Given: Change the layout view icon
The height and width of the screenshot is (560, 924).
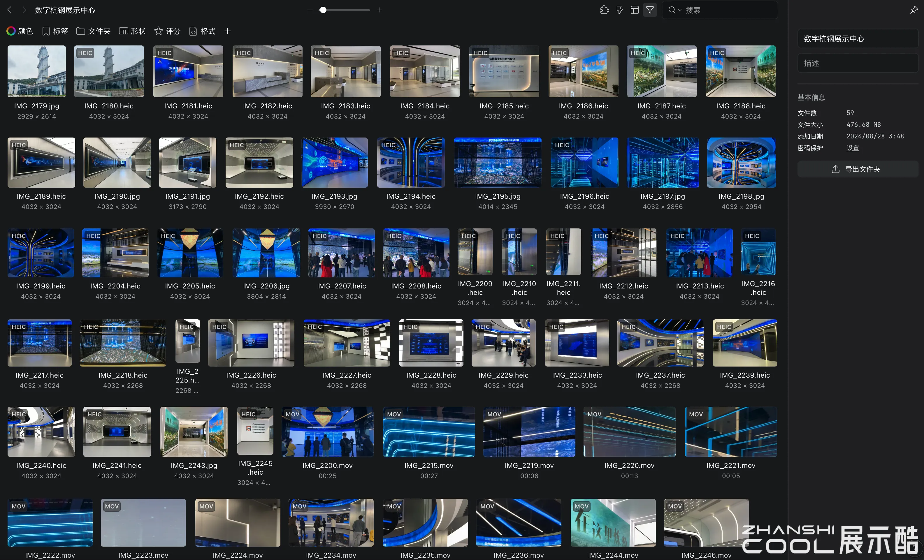Looking at the screenshot, I should pyautogui.click(x=635, y=10).
